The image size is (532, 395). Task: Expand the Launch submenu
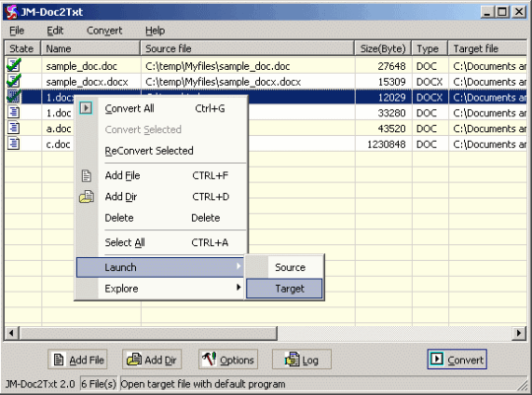[160, 267]
